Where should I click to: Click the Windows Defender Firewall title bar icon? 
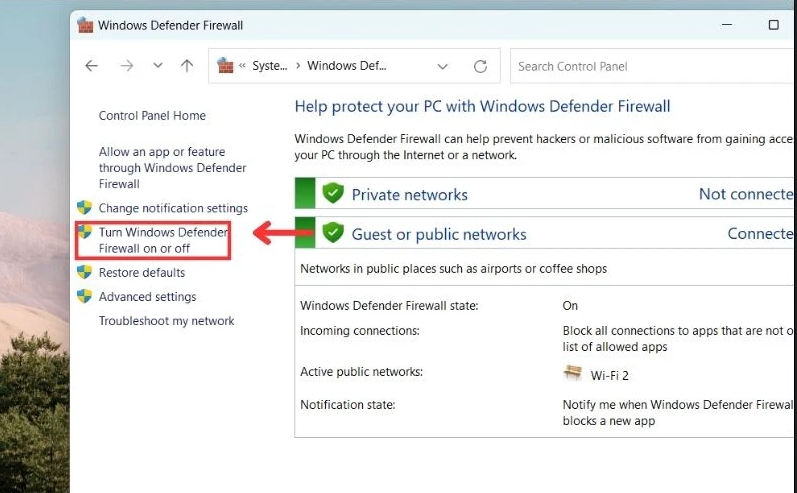[x=85, y=25]
